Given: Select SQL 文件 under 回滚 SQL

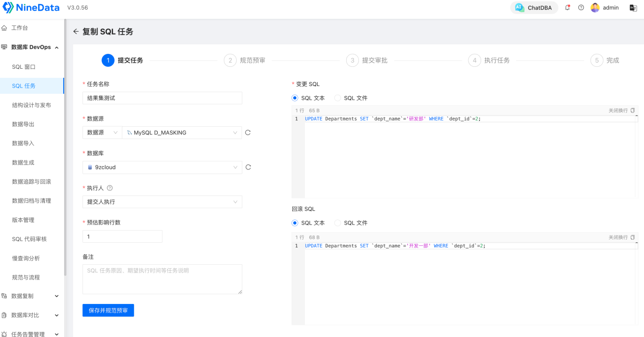Looking at the screenshot, I should pos(338,223).
